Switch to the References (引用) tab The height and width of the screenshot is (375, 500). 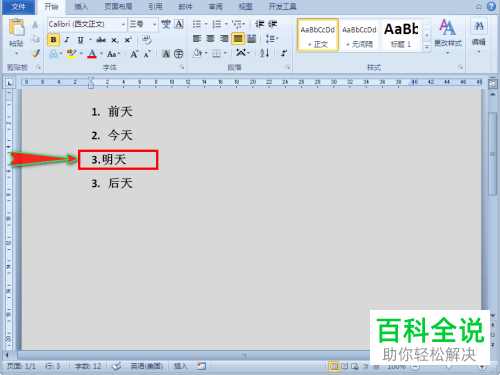click(155, 7)
